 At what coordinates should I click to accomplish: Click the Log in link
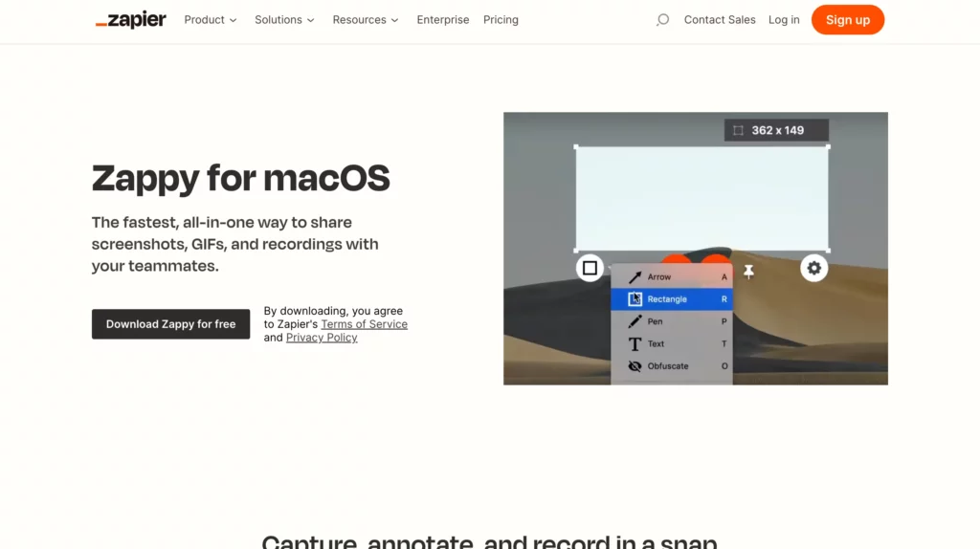pos(784,20)
